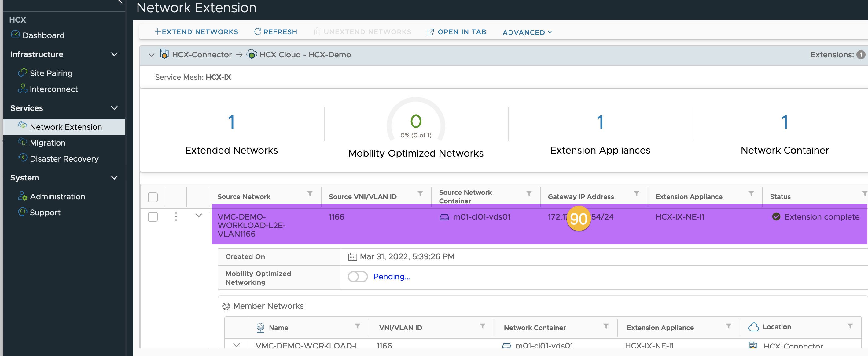The height and width of the screenshot is (356, 868).
Task: Toggle Mobility Optimized Networking switch
Action: coord(358,277)
